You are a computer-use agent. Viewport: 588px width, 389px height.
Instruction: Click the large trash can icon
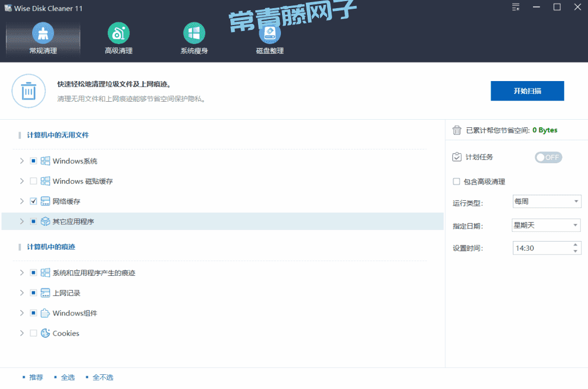(x=28, y=91)
